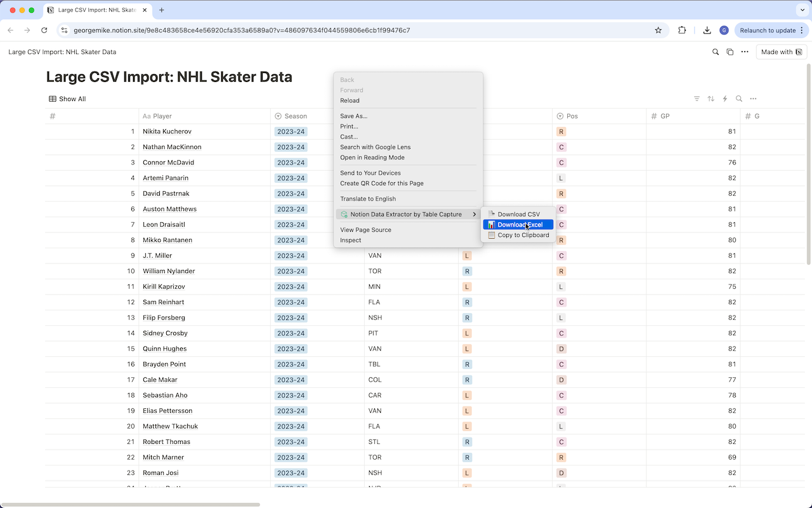Select Download CSV from submenu
The image size is (812, 508).
click(x=518, y=214)
